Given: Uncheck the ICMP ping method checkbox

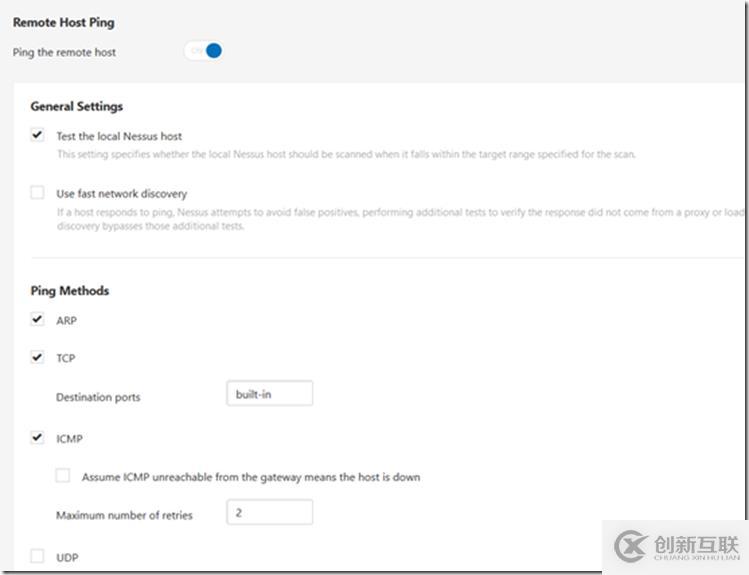Looking at the screenshot, I should [x=37, y=437].
